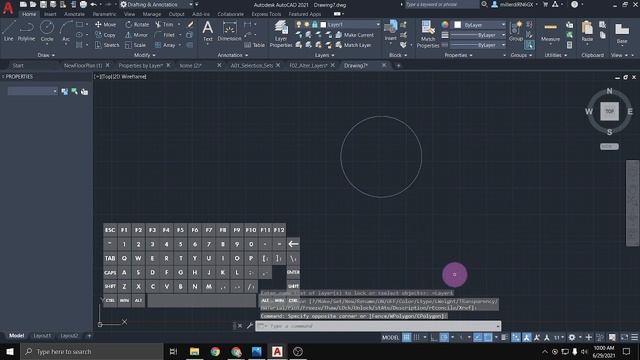Open Drafting & Annotation workspace dropdown

(x=157, y=4)
